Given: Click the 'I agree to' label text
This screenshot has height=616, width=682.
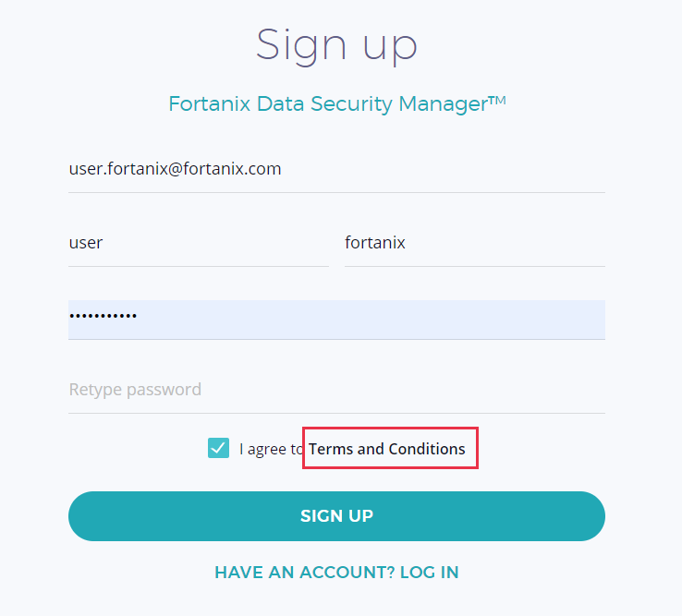Looking at the screenshot, I should tap(271, 450).
